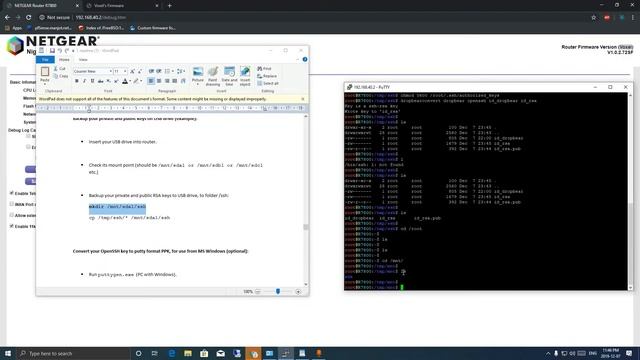Toggle the last Enable checkbox on router page
Screen dimensions: 640x360
point(12,226)
